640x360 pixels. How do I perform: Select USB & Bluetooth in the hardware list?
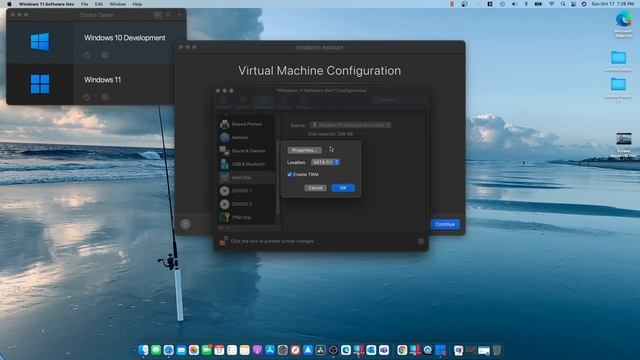[x=247, y=164]
